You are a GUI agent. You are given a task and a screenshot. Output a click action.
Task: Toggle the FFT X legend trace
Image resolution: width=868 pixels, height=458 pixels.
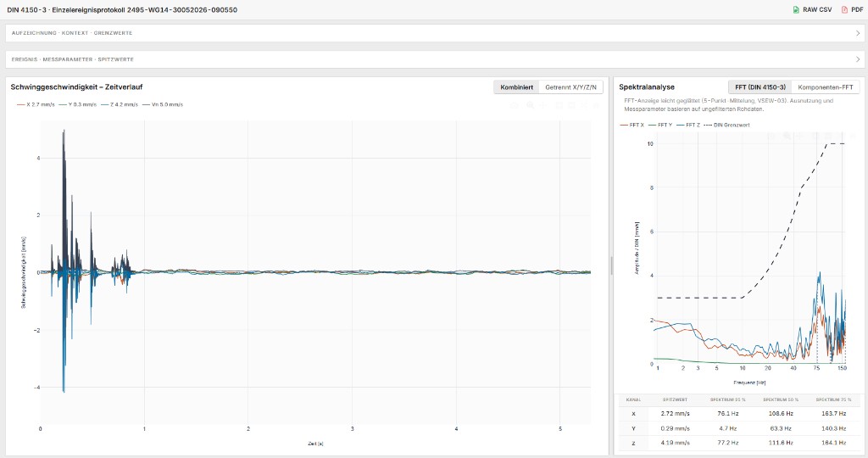pos(632,126)
